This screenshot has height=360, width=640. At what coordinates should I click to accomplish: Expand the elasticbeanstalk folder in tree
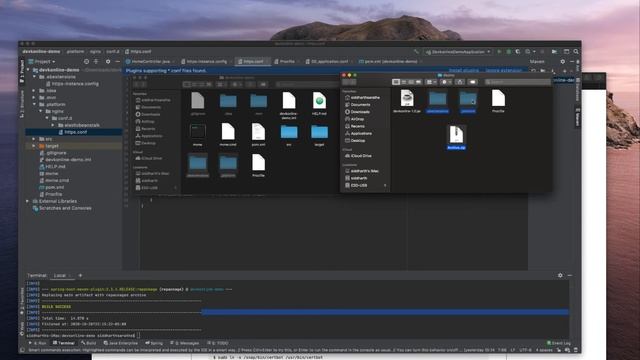point(53,125)
